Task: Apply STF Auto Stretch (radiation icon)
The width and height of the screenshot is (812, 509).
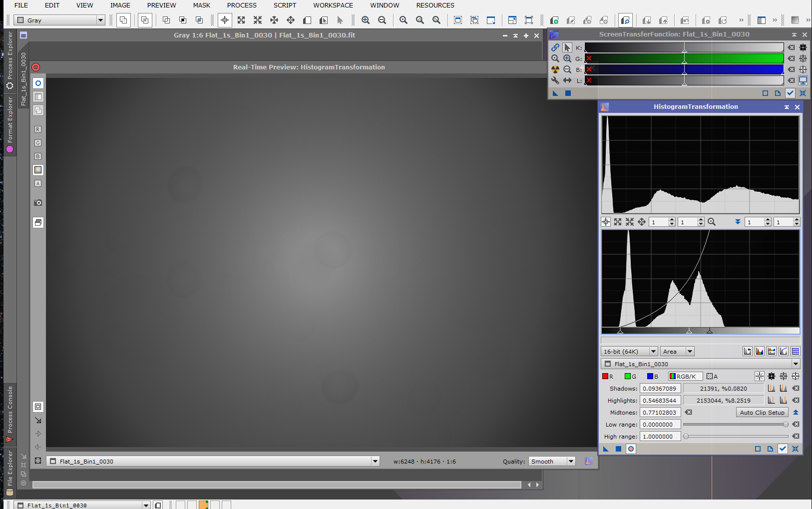Action: tap(555, 69)
